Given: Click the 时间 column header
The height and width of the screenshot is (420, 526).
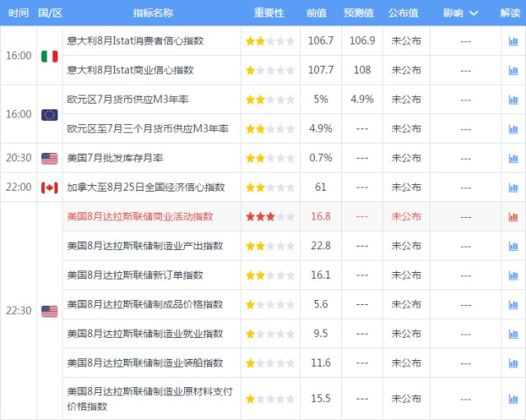Looking at the screenshot, I should 18,13.
